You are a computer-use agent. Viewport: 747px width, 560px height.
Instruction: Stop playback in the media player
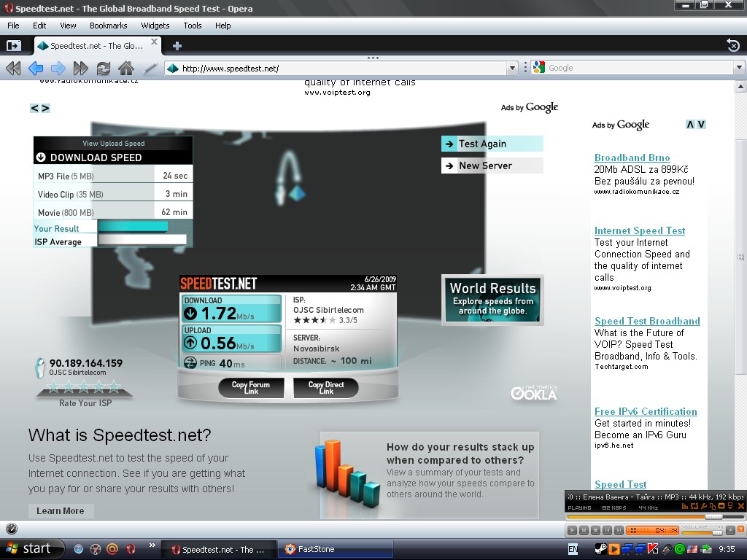(595, 530)
